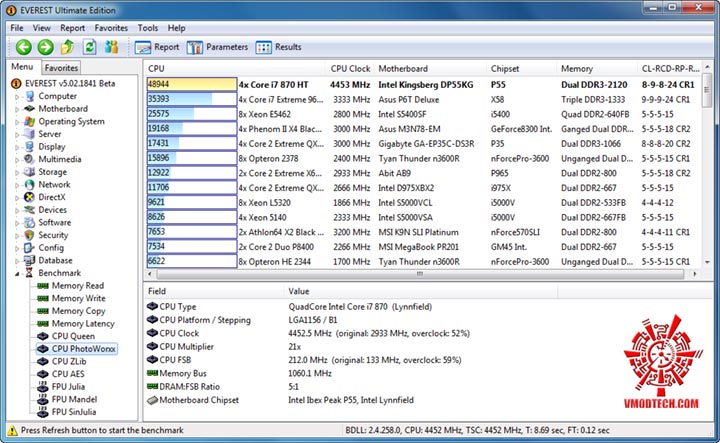Select the Computer icon in the tree

click(30, 96)
